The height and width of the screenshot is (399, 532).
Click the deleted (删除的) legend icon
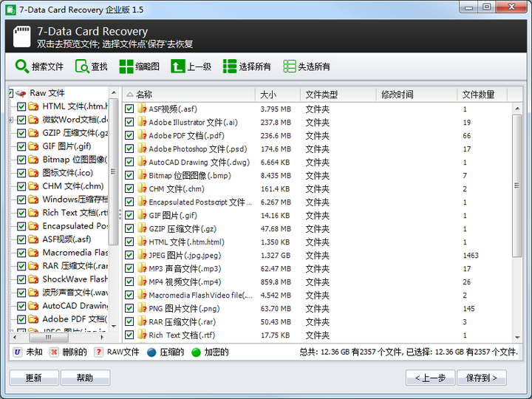(54, 352)
